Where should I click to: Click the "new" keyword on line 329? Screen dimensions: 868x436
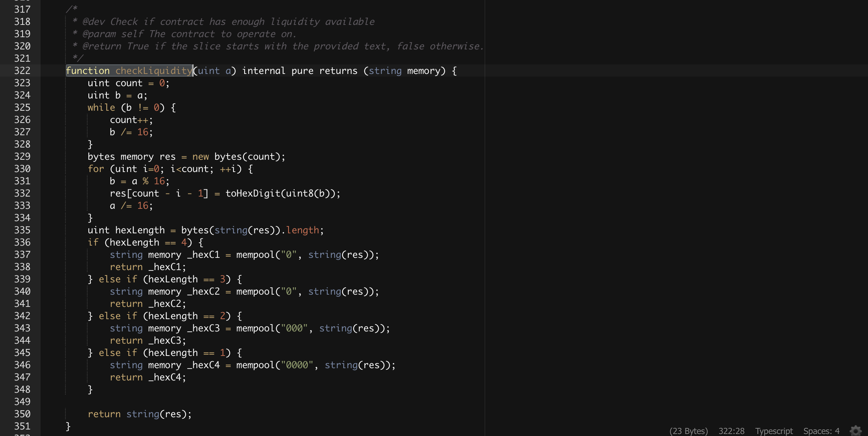(x=201, y=157)
